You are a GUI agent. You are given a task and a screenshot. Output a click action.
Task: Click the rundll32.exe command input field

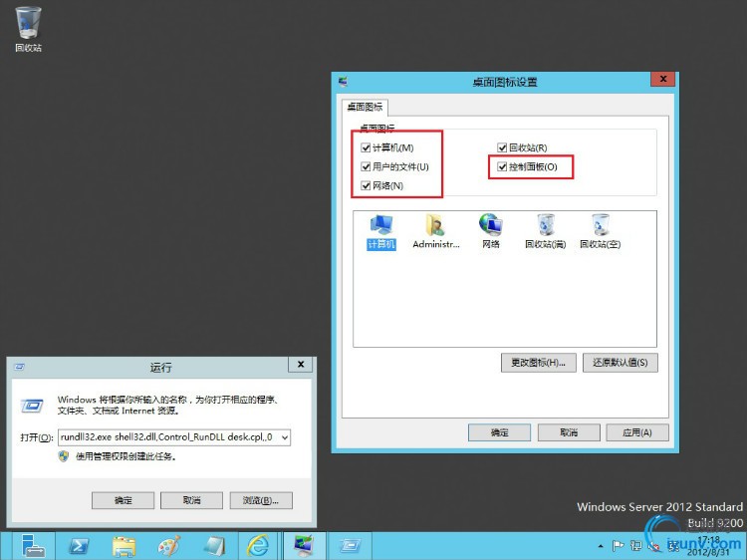tap(168, 437)
